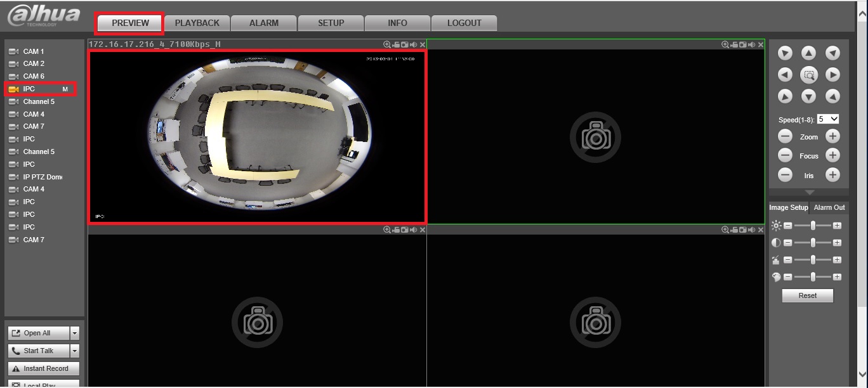Expand the Open All dropdown arrow
This screenshot has height=388, width=868.
pos(75,333)
